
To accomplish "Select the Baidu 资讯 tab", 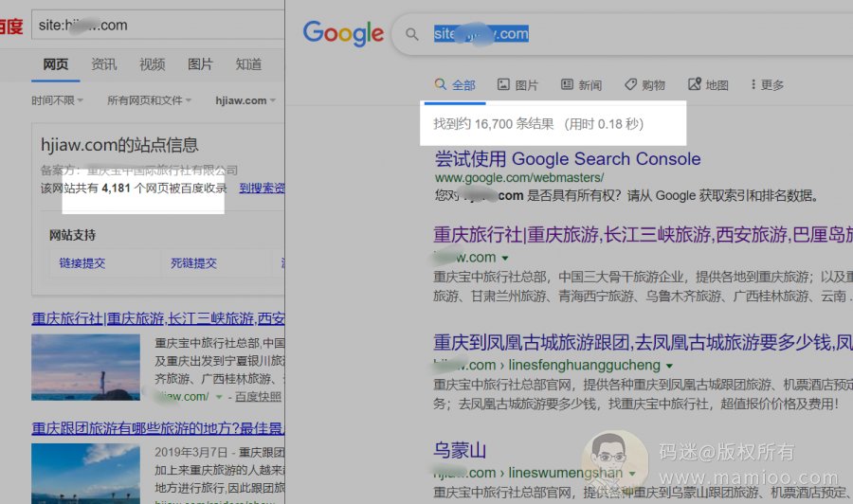I will (x=103, y=64).
